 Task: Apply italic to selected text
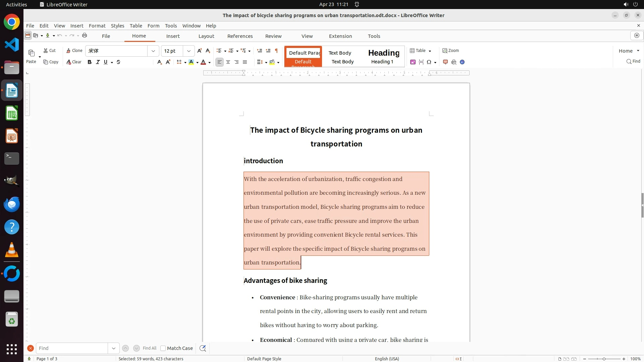(98, 62)
